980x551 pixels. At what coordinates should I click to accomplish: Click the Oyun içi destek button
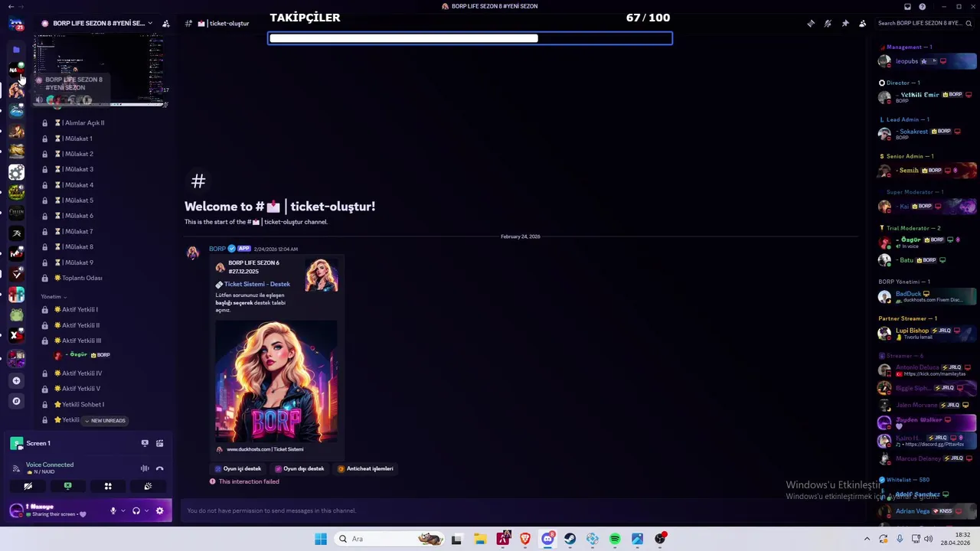point(238,468)
